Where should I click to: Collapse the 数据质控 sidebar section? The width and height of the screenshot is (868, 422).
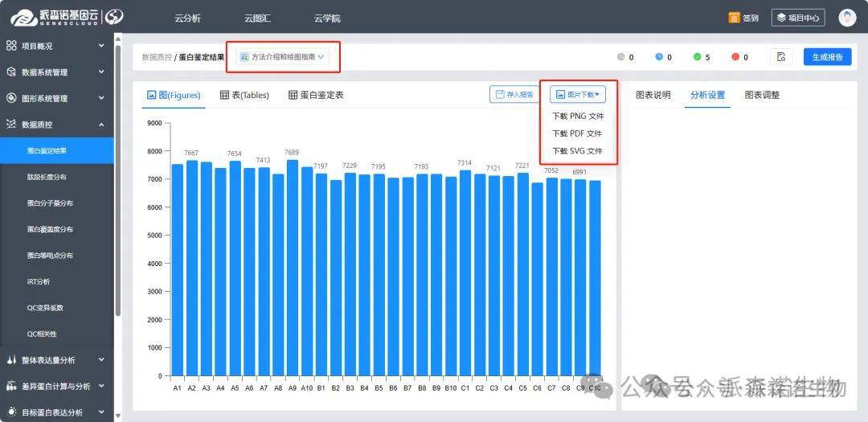click(x=56, y=125)
